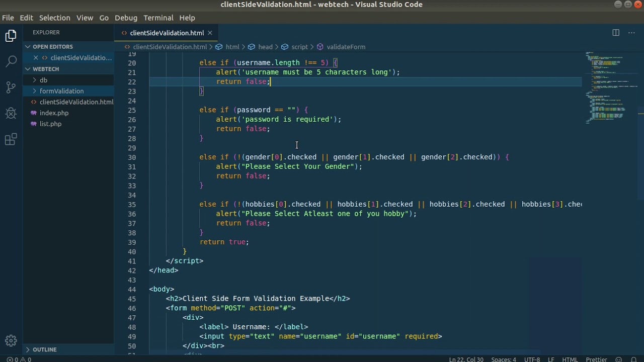The width and height of the screenshot is (644, 362).
Task: Open the Selection menu
Action: [x=54, y=18]
